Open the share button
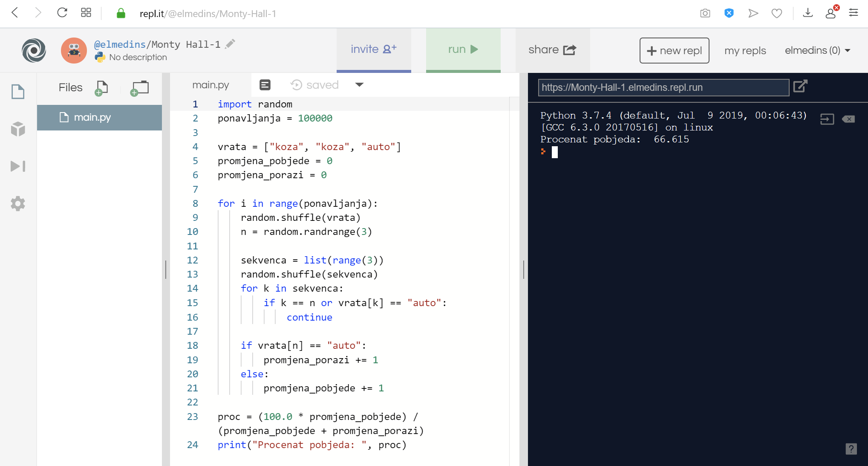 click(552, 50)
